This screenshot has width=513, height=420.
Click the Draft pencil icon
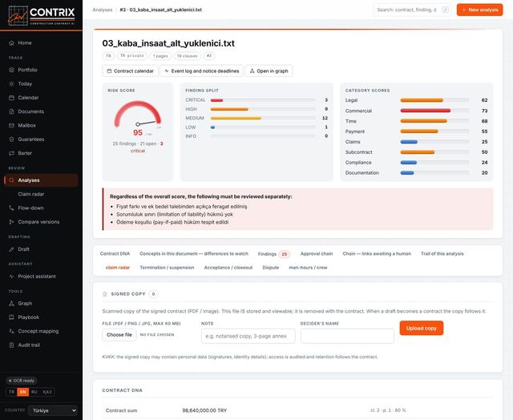(11, 249)
